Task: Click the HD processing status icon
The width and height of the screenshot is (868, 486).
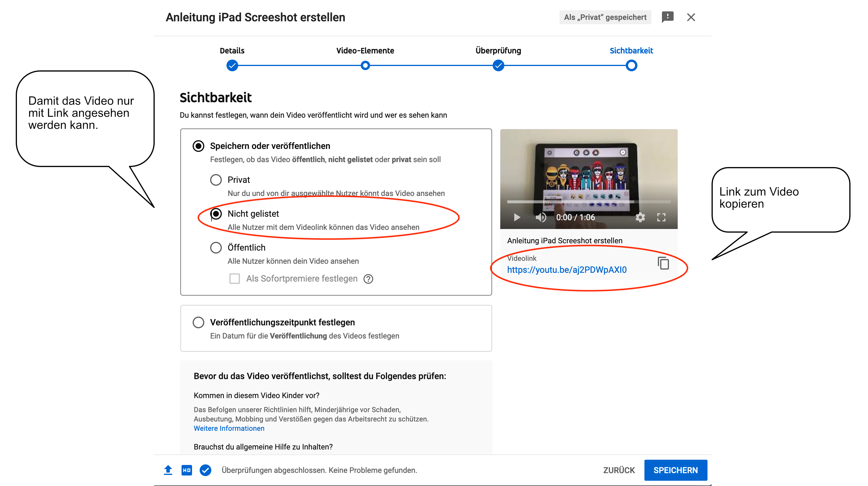Action: pyautogui.click(x=186, y=470)
